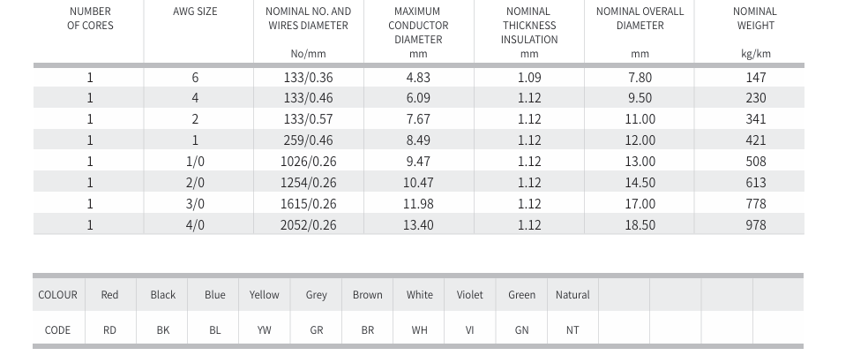Select the Red colour cell

109,295
